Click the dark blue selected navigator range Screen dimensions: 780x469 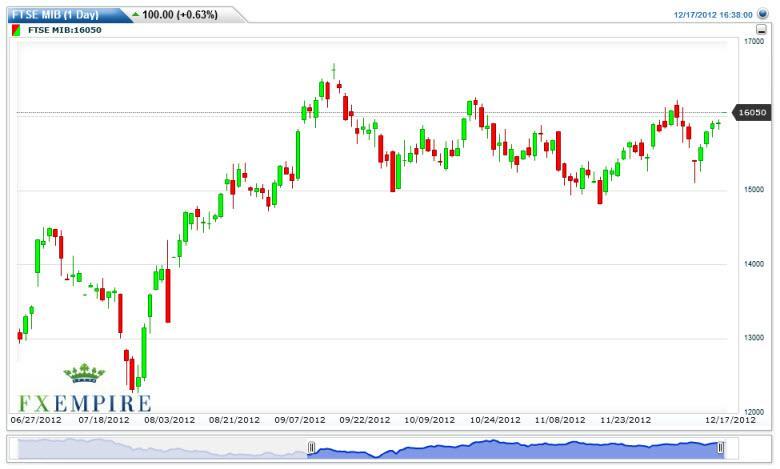click(x=515, y=448)
